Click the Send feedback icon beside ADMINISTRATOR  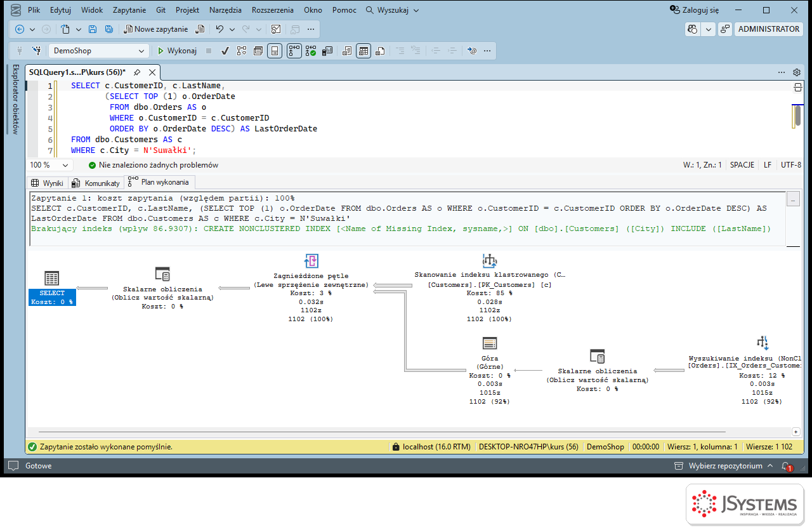click(724, 29)
